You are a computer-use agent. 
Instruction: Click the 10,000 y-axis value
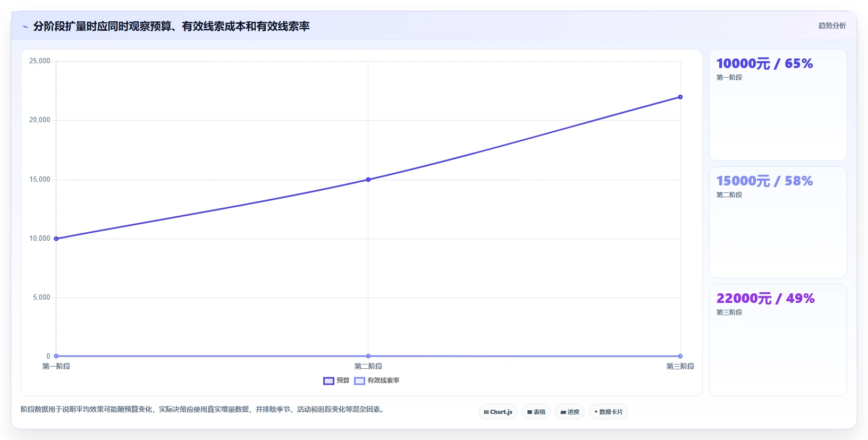[x=40, y=239]
